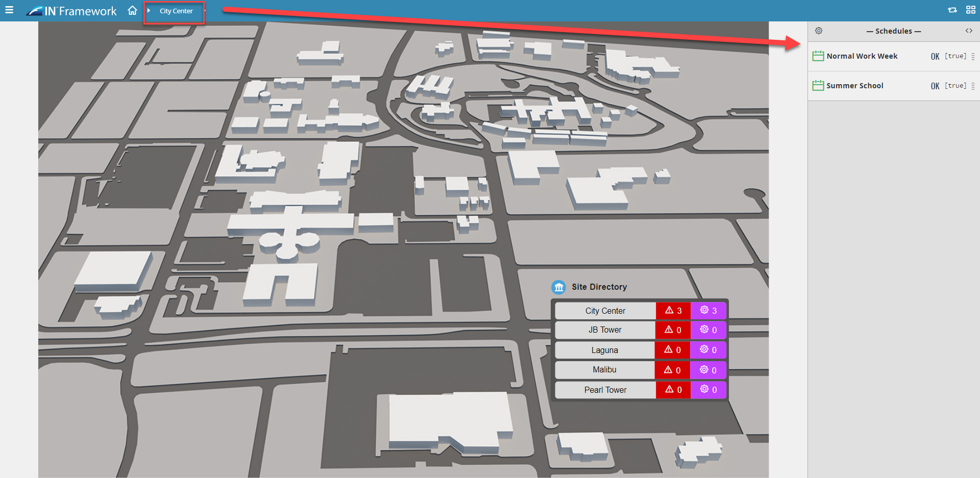This screenshot has height=478, width=980.
Task: Click the [true] value of Normal Work Week
Action: pos(955,56)
